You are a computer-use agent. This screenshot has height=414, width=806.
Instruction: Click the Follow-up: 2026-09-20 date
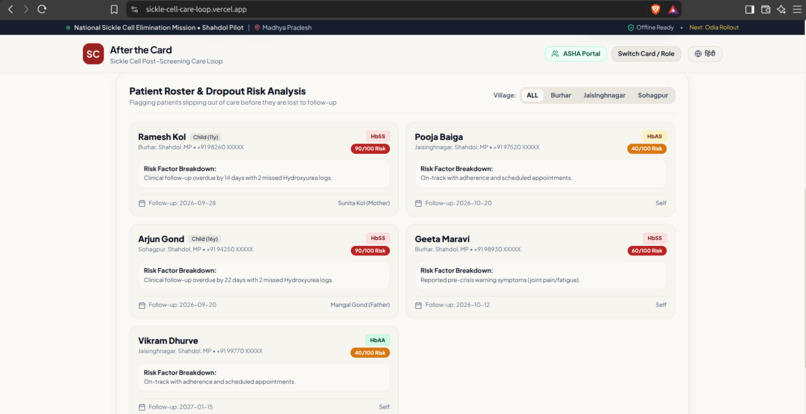(x=182, y=305)
